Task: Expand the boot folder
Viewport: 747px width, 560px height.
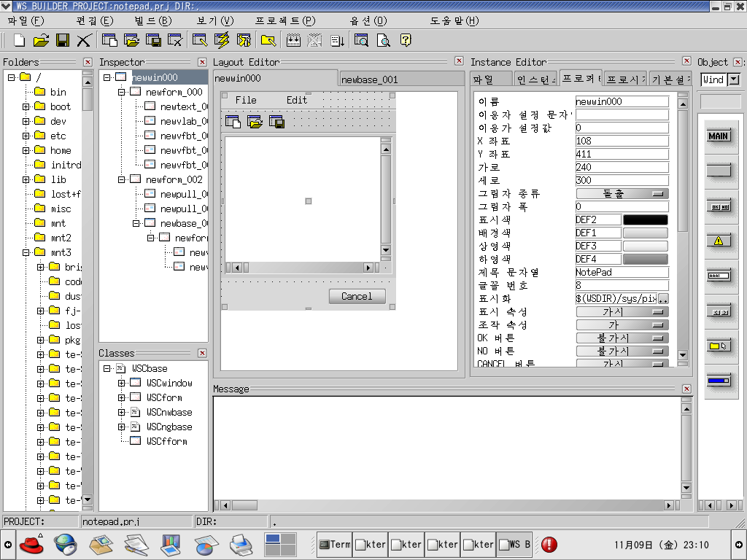Action: tap(26, 106)
